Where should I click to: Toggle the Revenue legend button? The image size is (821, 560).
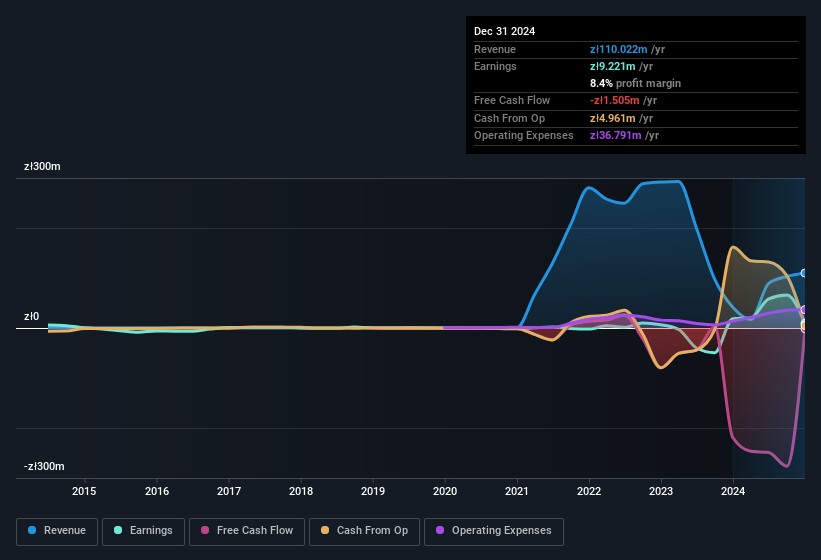click(x=57, y=531)
